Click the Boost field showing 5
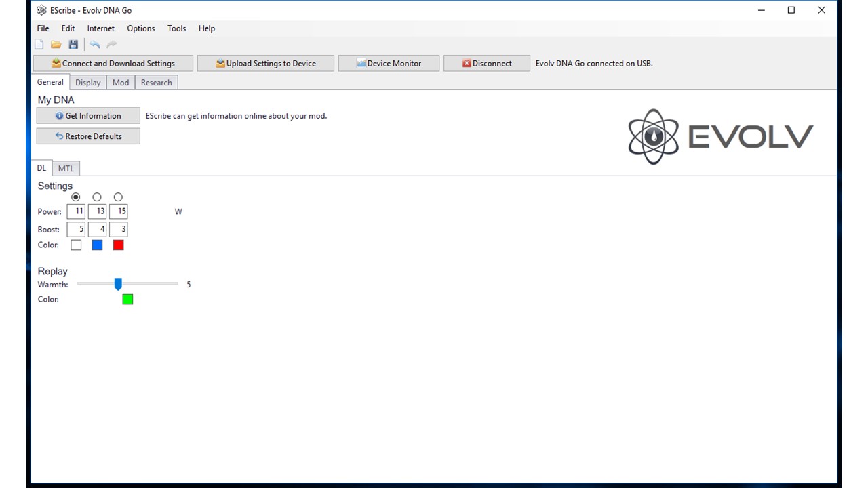 coord(76,229)
